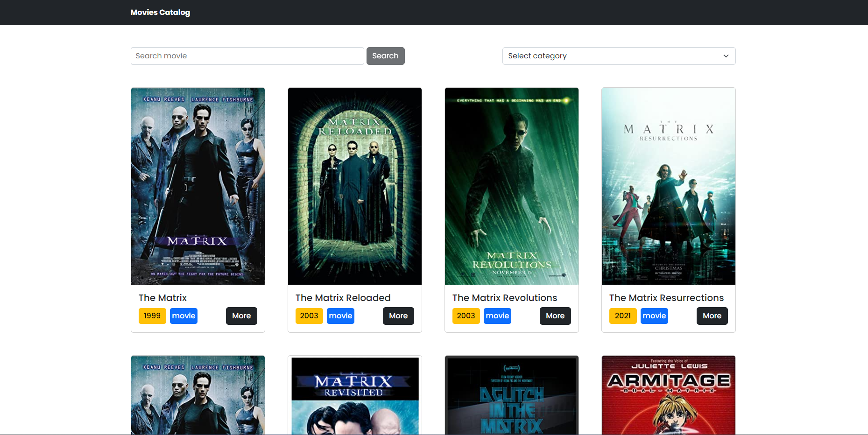This screenshot has width=868, height=435.
Task: Open the Select category dropdown
Action: coord(619,56)
